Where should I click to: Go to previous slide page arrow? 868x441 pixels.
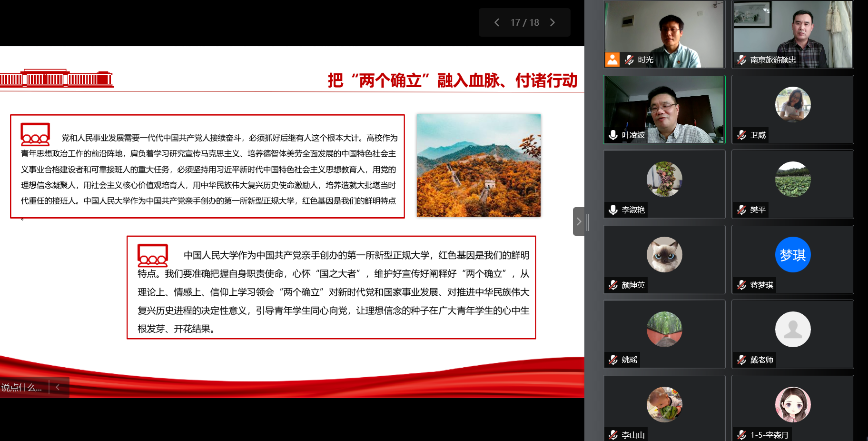coord(497,22)
